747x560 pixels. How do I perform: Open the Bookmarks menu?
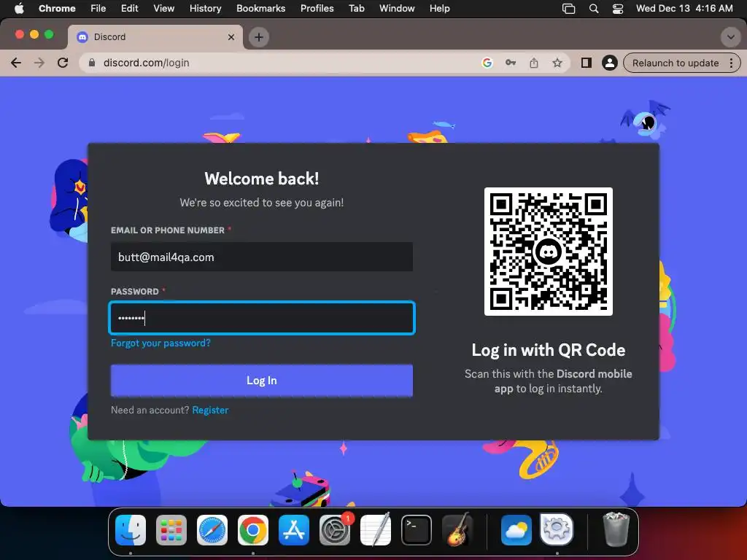click(260, 9)
